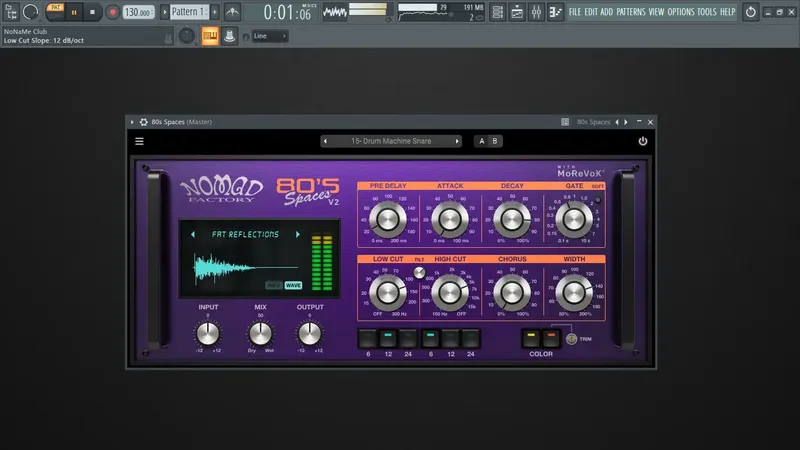Toggle the plugin power bypass button
800x450 pixels.
coord(642,141)
